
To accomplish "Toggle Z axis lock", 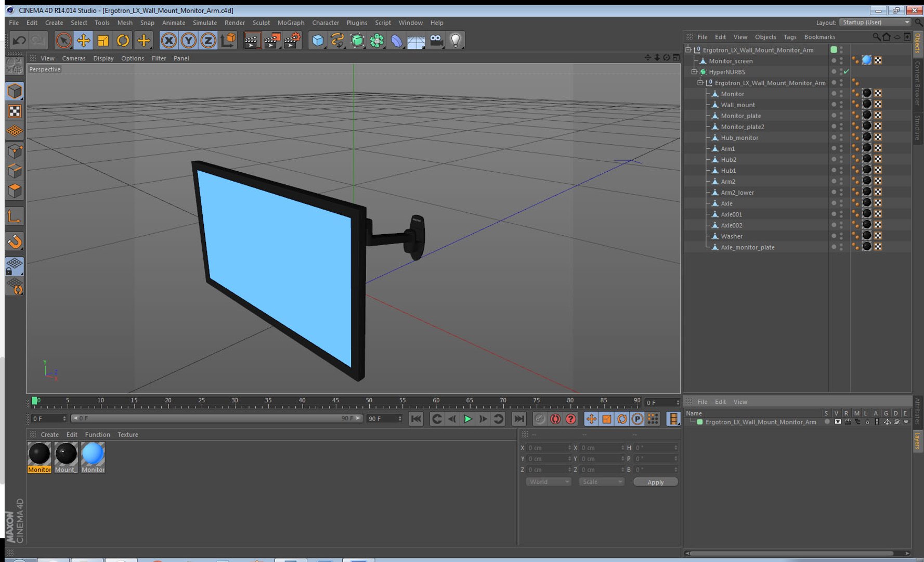I will point(208,40).
